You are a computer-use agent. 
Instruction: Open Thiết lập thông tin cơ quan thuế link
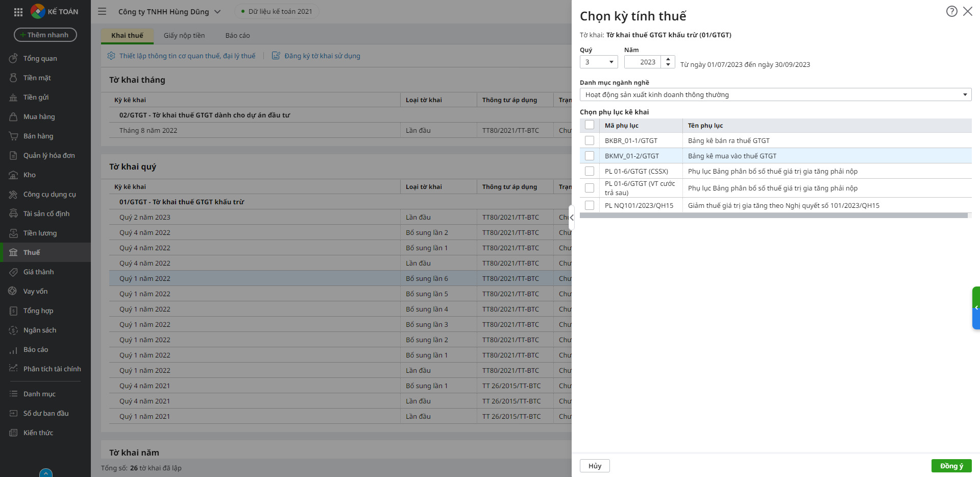tap(181, 56)
